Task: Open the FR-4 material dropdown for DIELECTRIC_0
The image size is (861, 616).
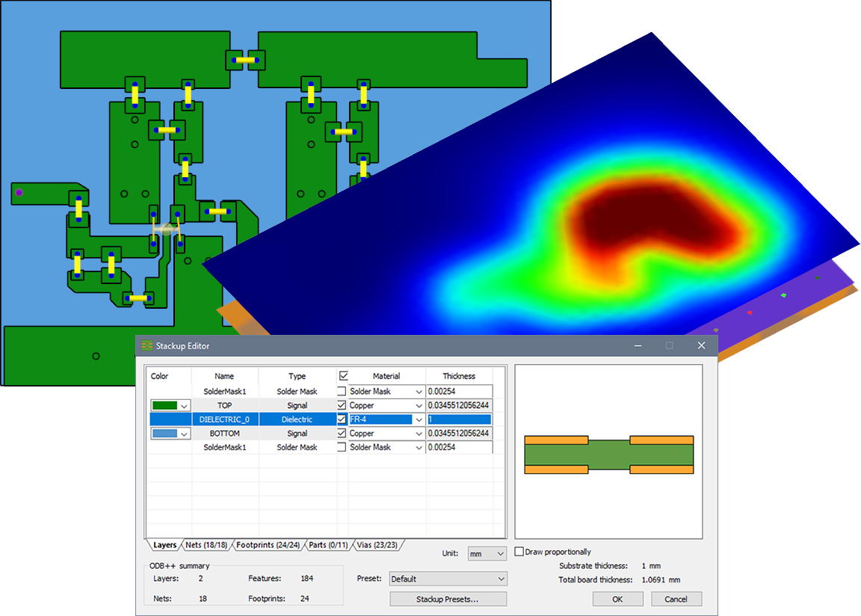Action: coord(418,419)
